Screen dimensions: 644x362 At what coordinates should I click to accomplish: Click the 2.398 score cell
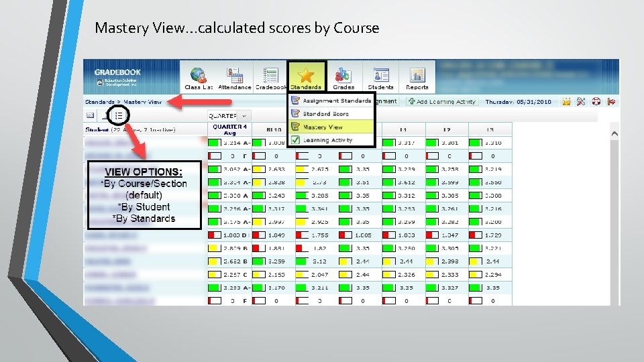click(x=447, y=261)
